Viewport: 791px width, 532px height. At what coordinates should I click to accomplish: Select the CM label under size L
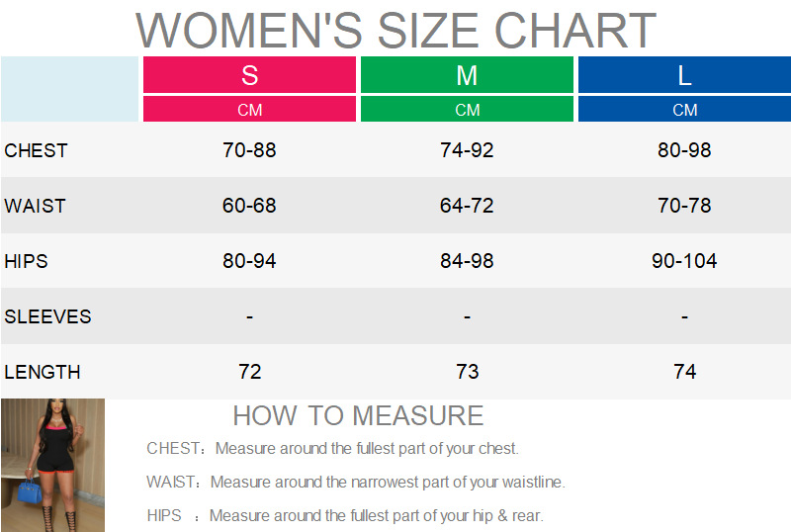point(684,110)
